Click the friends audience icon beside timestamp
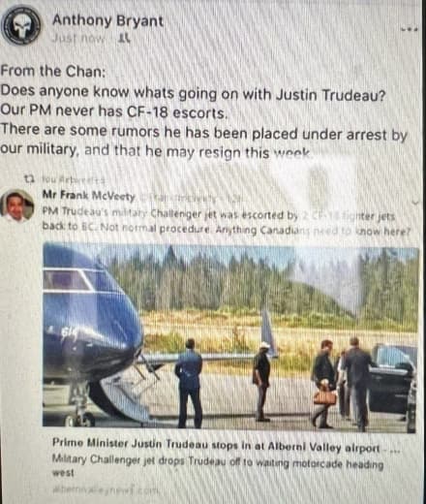The image size is (426, 504). [124, 39]
